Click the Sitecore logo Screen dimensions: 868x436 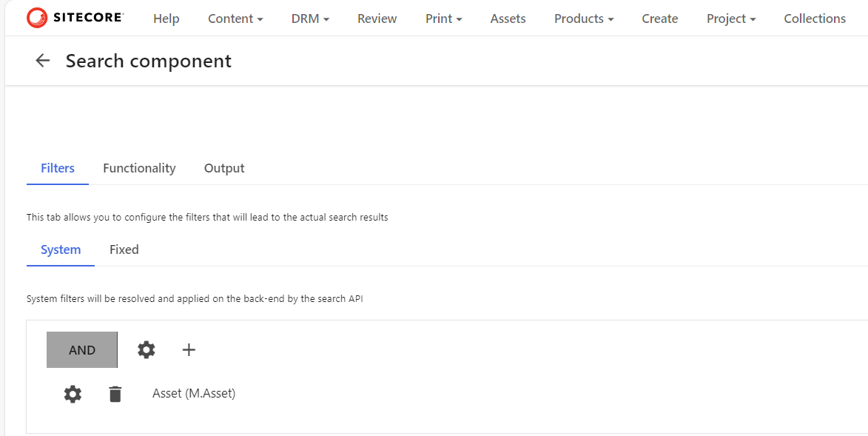[75, 18]
